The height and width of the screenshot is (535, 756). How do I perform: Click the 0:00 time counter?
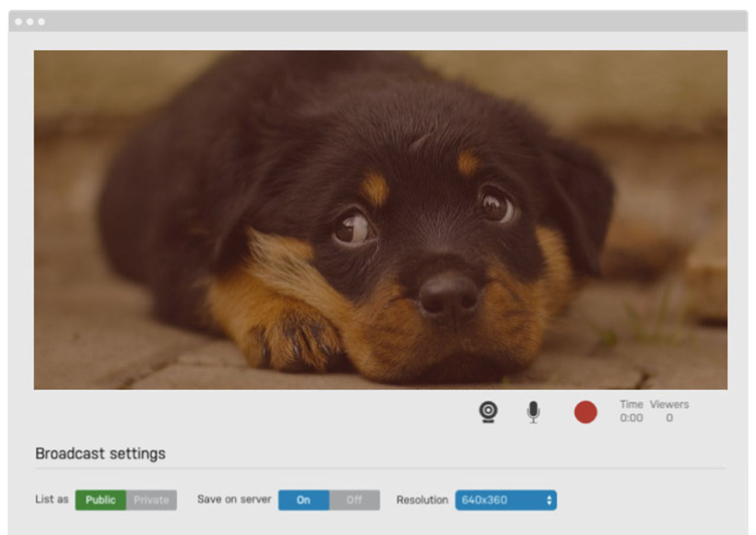click(x=631, y=418)
